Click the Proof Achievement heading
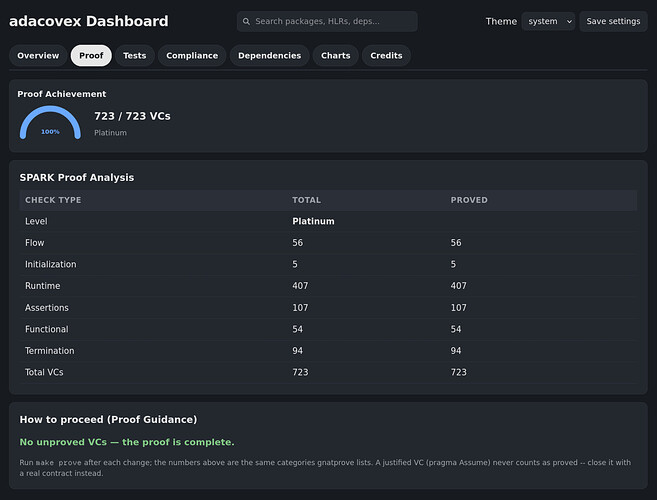657x500 pixels. [x=62, y=94]
